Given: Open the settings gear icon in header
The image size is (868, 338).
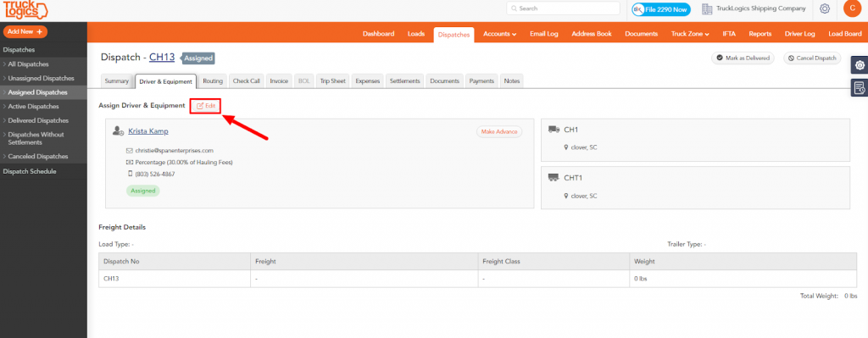Looking at the screenshot, I should click(824, 8).
